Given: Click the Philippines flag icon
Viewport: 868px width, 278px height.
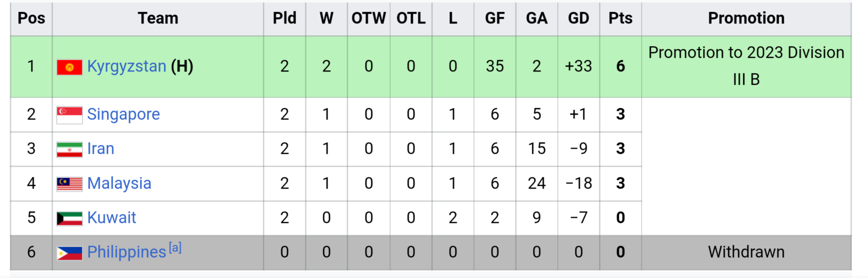Looking at the screenshot, I should 69,253.
